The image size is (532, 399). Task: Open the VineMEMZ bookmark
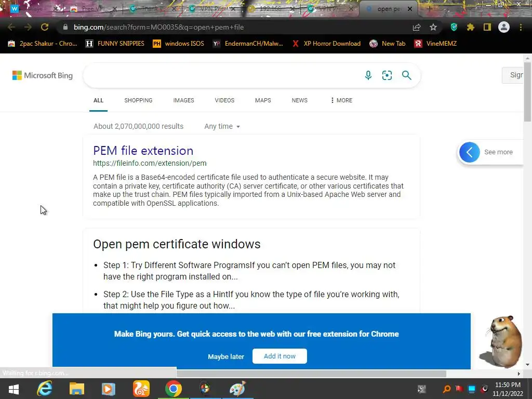click(436, 44)
